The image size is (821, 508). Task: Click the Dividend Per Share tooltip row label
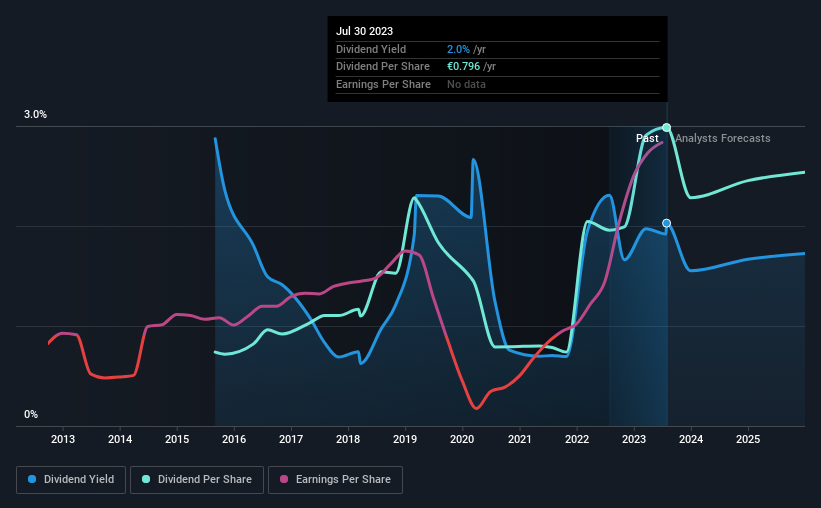tap(383, 67)
